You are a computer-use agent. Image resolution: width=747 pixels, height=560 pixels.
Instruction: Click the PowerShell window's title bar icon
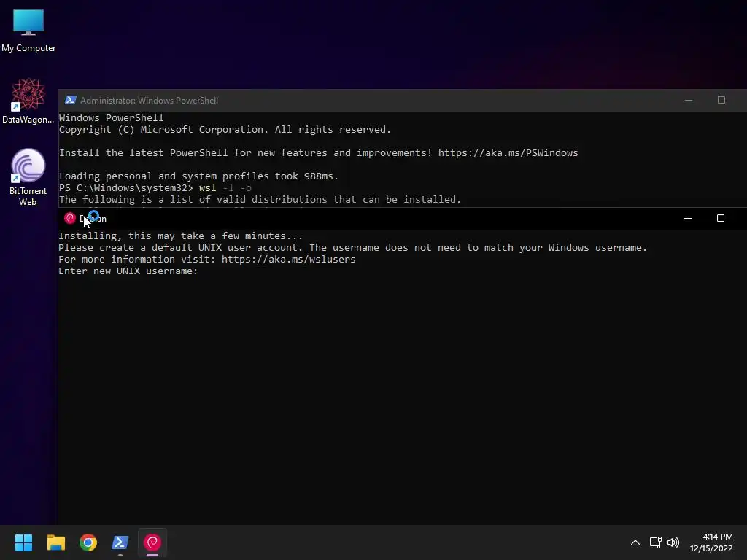tap(71, 100)
